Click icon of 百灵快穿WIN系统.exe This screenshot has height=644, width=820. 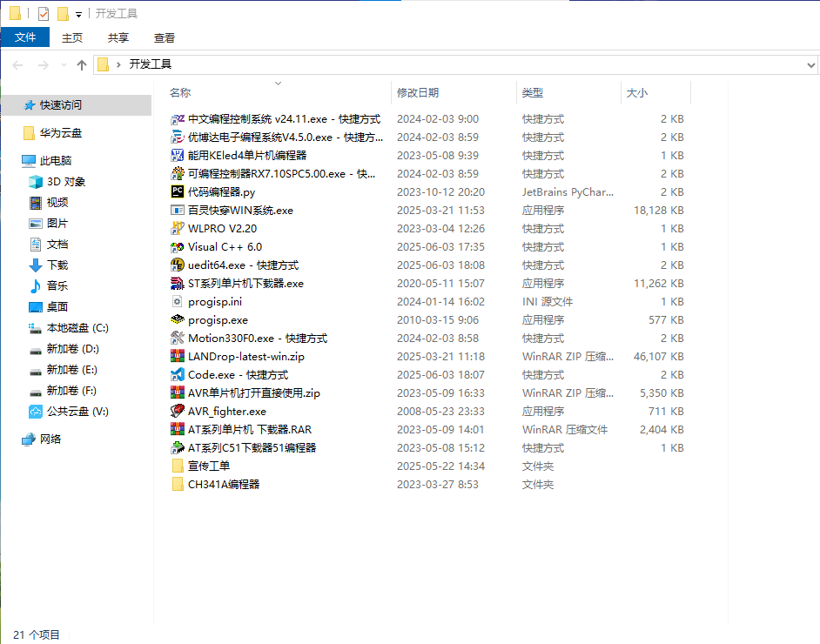click(x=178, y=210)
